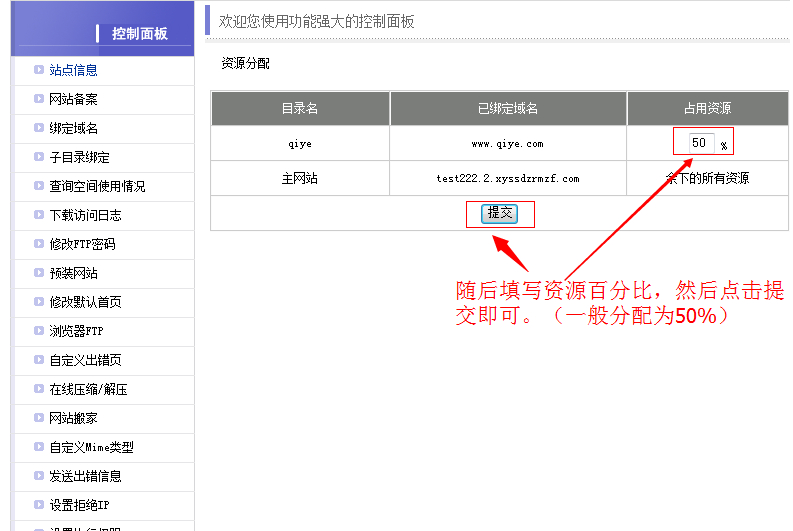Click the arrow icon beside 绑定域名
This screenshot has height=531, width=793.
pos(39,127)
